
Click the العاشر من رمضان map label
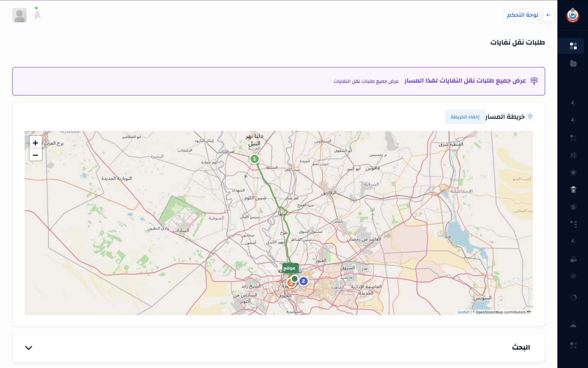pyautogui.click(x=364, y=239)
